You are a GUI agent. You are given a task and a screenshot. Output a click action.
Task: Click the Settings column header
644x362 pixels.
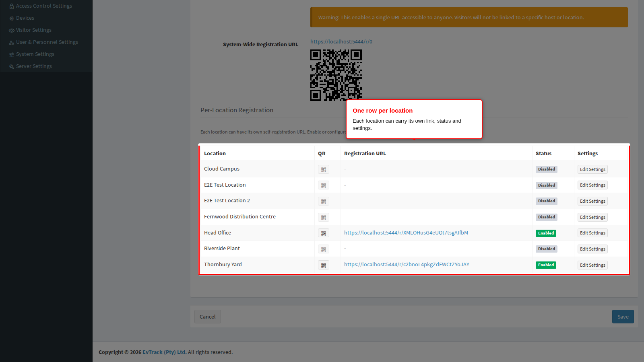coord(588,154)
